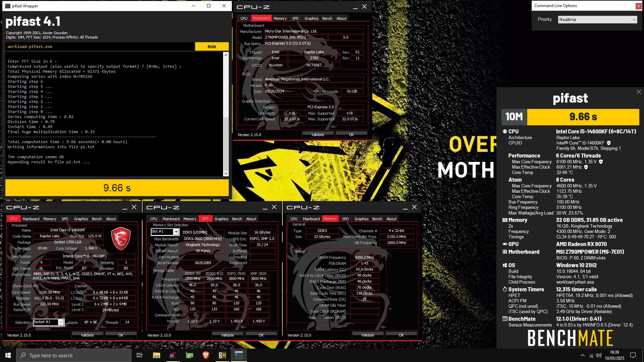
Task: Click the 10M label in BenchMate panel
Action: [514, 117]
